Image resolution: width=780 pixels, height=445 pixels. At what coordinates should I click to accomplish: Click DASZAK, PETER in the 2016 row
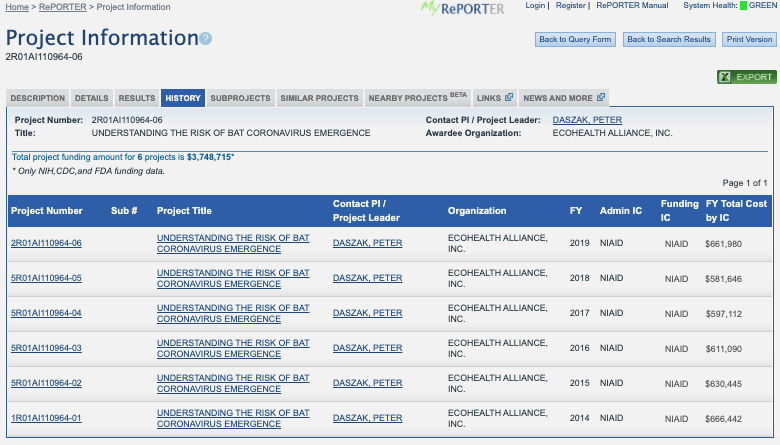coord(368,348)
